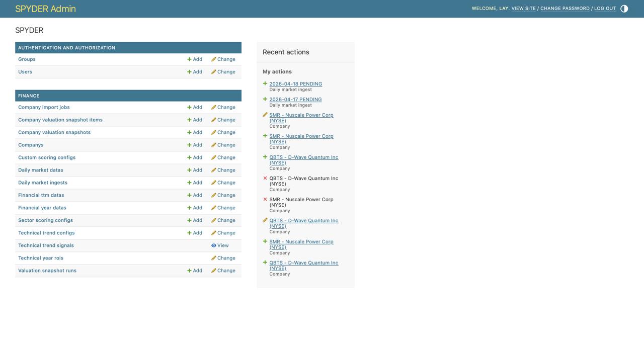Change Daily market ingests
This screenshot has height=345, width=644.
[223, 183]
